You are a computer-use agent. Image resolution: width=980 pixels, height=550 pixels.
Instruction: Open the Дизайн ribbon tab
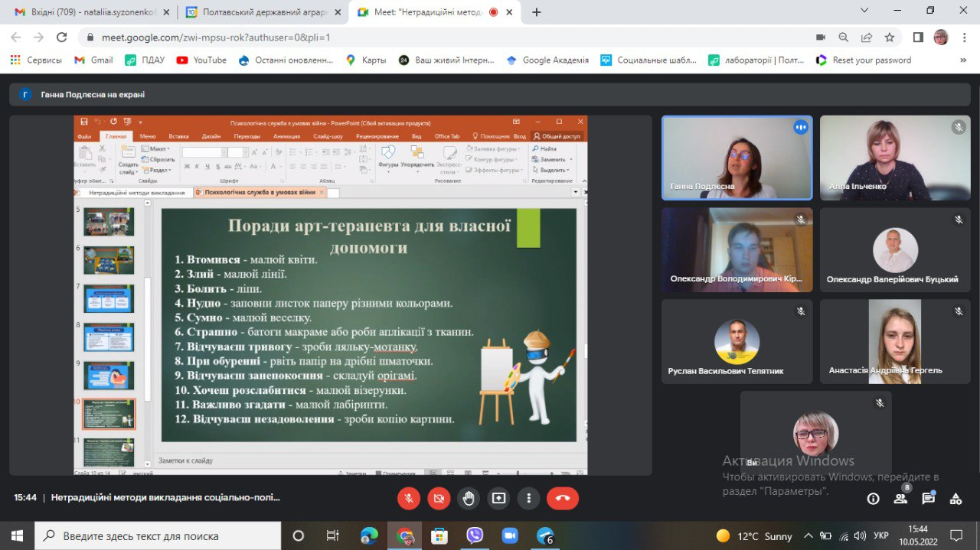[211, 136]
